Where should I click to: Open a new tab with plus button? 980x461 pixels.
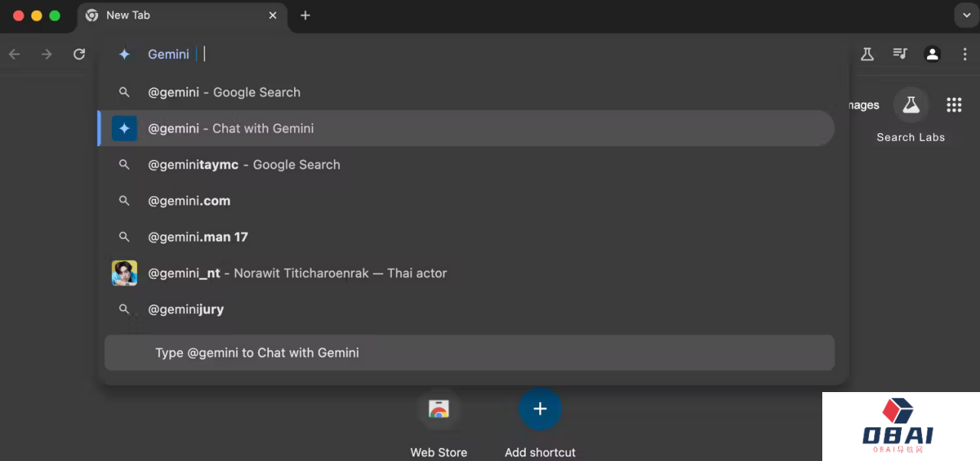305,15
